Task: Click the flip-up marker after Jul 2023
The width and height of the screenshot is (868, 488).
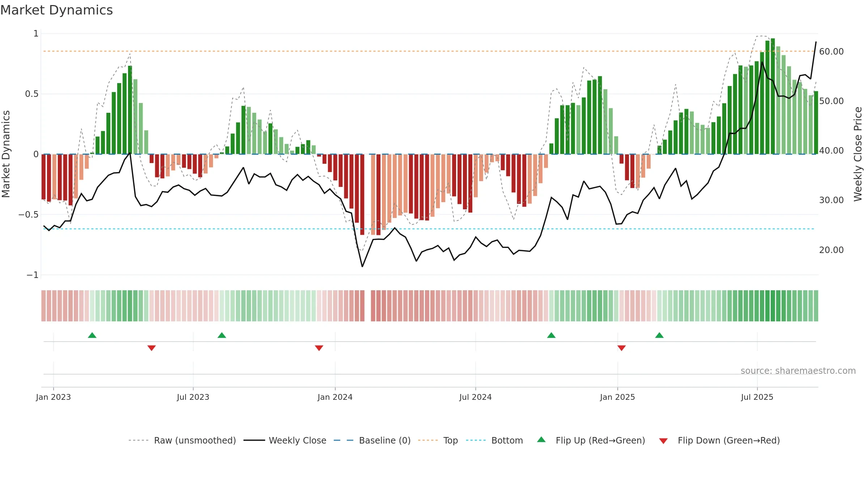Action: [222, 335]
